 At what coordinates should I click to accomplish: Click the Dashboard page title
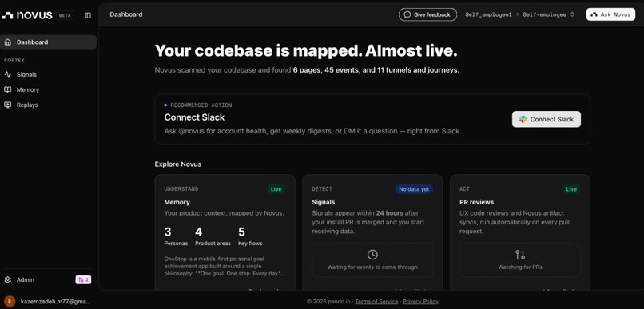click(126, 14)
